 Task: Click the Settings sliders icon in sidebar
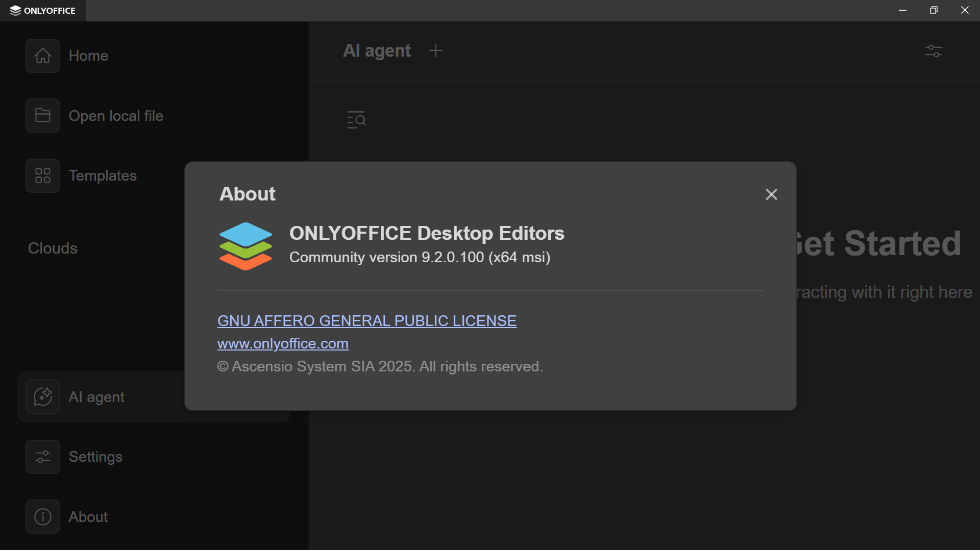tap(43, 457)
